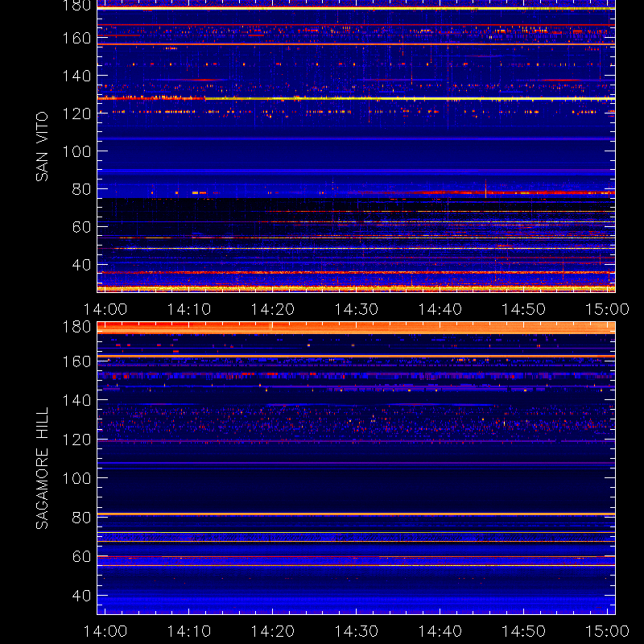The width and height of the screenshot is (644, 644).
Task: Select the 60 frequency label on San Vito axis
Action: click(82, 227)
